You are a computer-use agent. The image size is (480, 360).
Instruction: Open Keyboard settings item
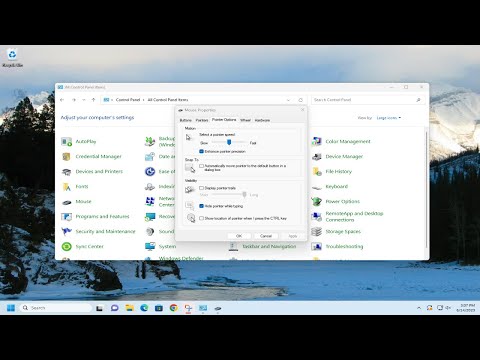(x=330, y=186)
